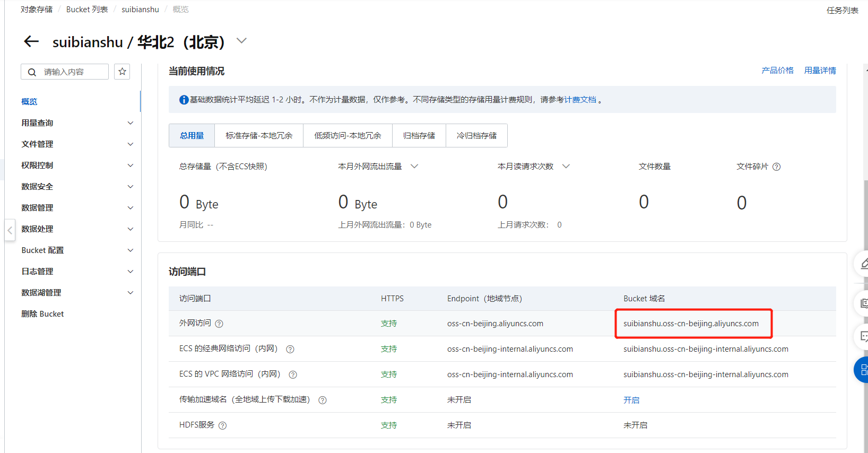Click help icon beside 传输加速域名

[x=323, y=400]
